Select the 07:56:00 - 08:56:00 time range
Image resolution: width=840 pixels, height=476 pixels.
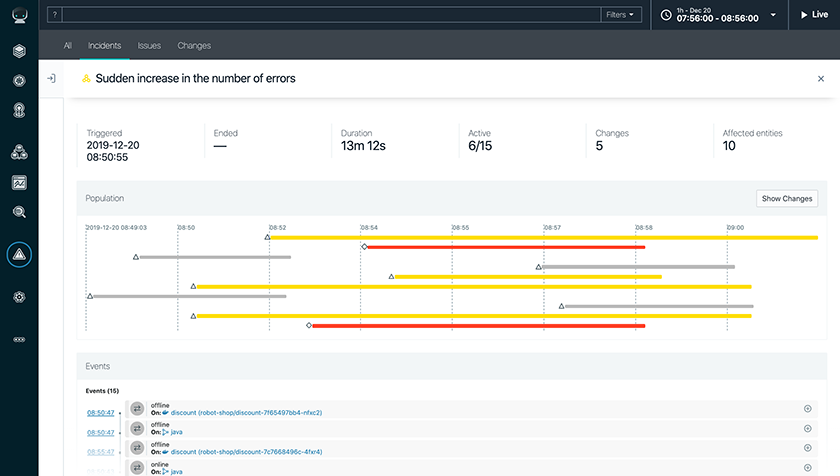(717, 18)
